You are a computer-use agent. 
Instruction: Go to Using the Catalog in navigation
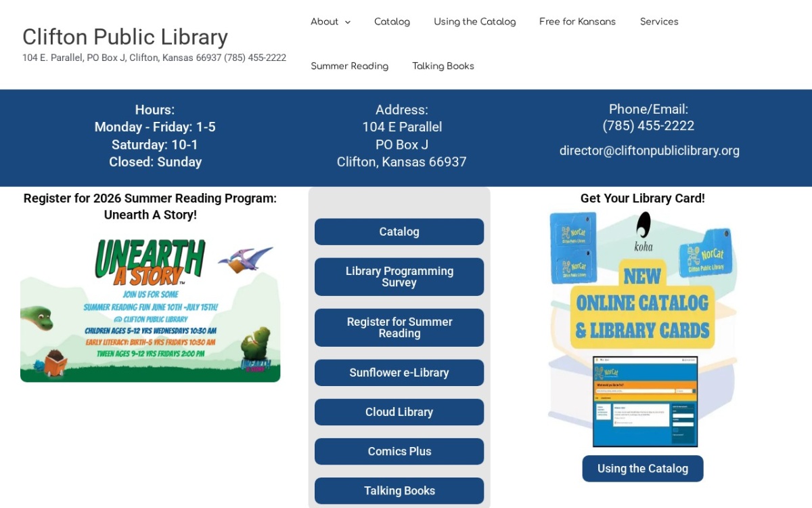pos(474,22)
